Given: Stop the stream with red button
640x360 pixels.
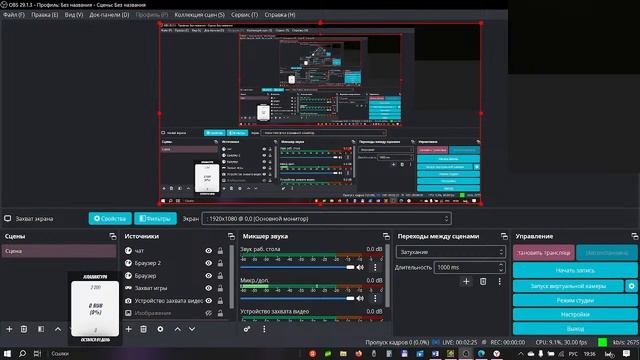Looking at the screenshot, I should point(544,253).
